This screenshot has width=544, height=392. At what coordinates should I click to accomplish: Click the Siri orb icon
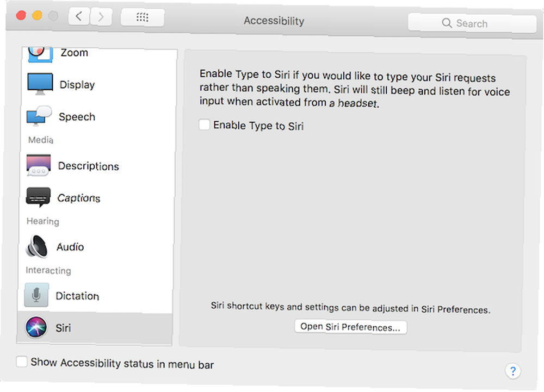tap(36, 327)
